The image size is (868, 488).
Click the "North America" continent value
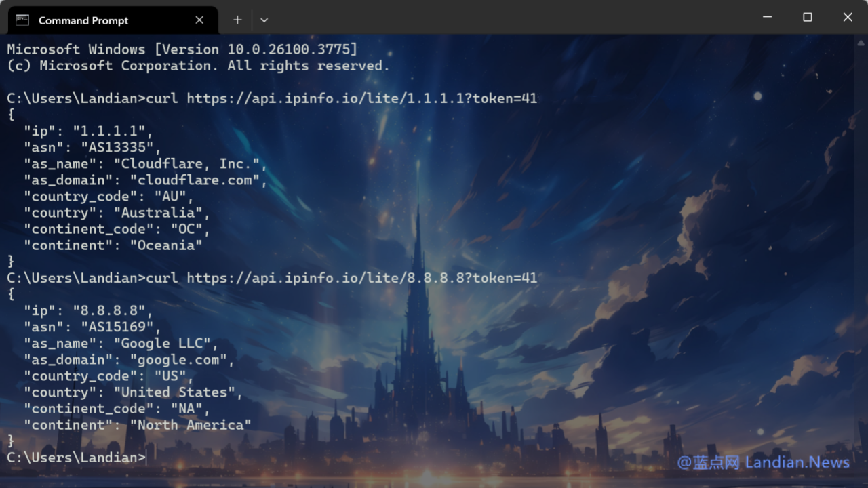click(191, 425)
